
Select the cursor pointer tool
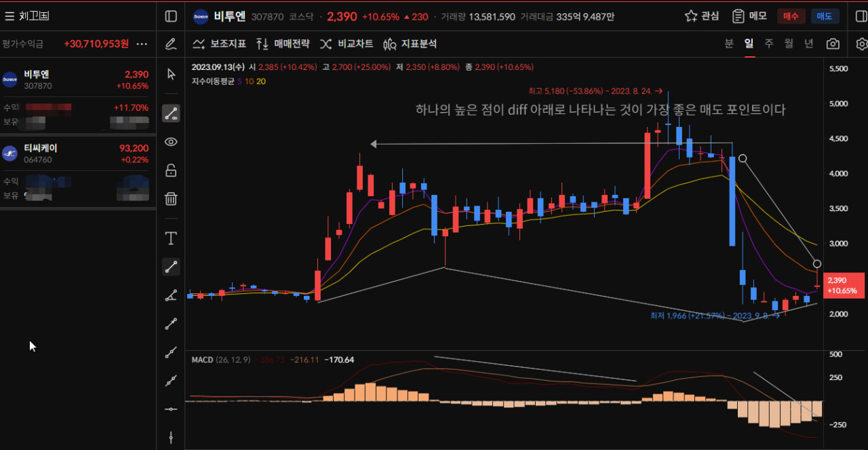click(171, 73)
